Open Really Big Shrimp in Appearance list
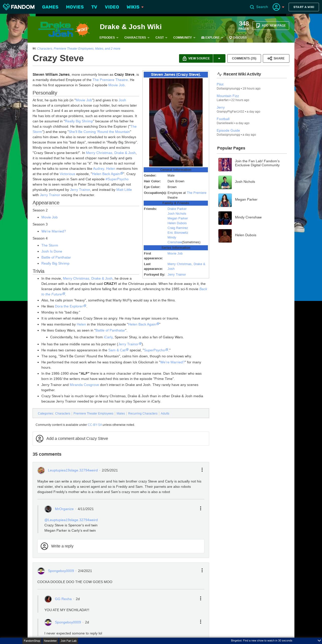This screenshot has height=644, width=322. point(55,263)
